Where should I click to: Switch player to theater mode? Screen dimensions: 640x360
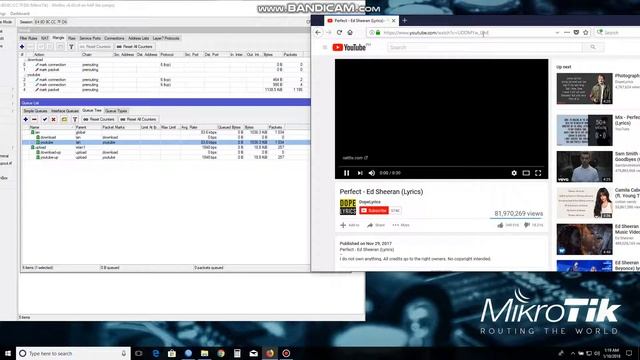[x=526, y=173]
